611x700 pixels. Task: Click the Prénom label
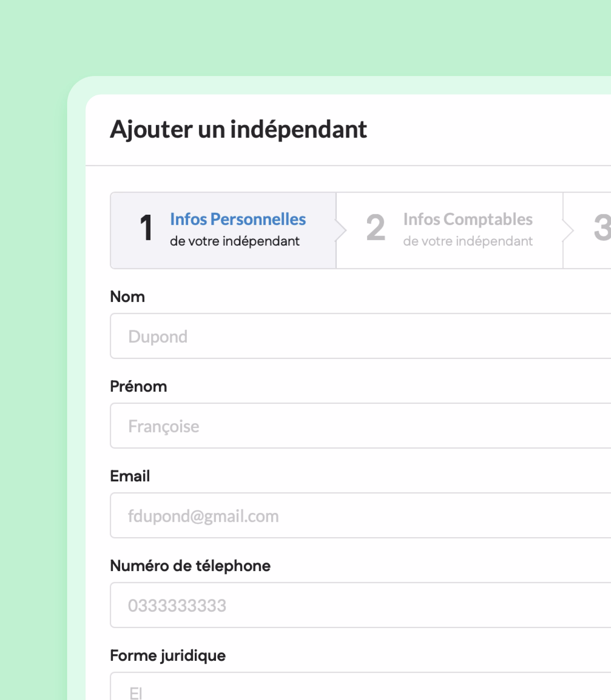click(138, 387)
